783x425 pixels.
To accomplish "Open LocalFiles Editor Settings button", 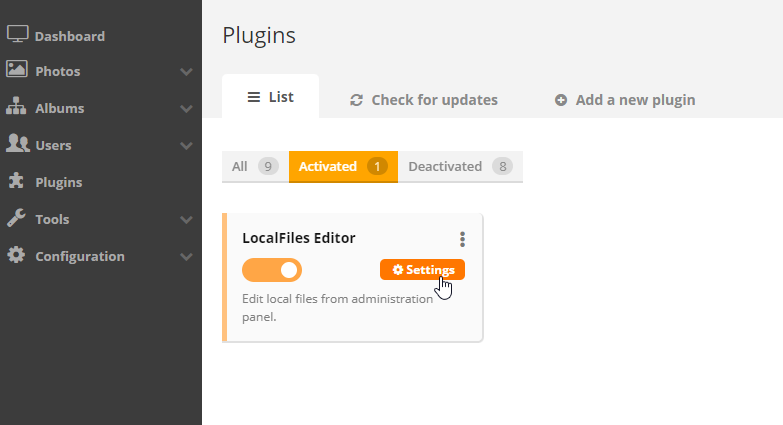I will [x=422, y=270].
